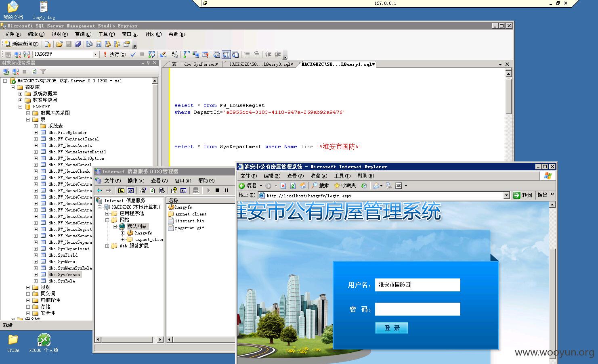
Task: Switch to the SQLQuery3.sql tab
Action: 261,64
